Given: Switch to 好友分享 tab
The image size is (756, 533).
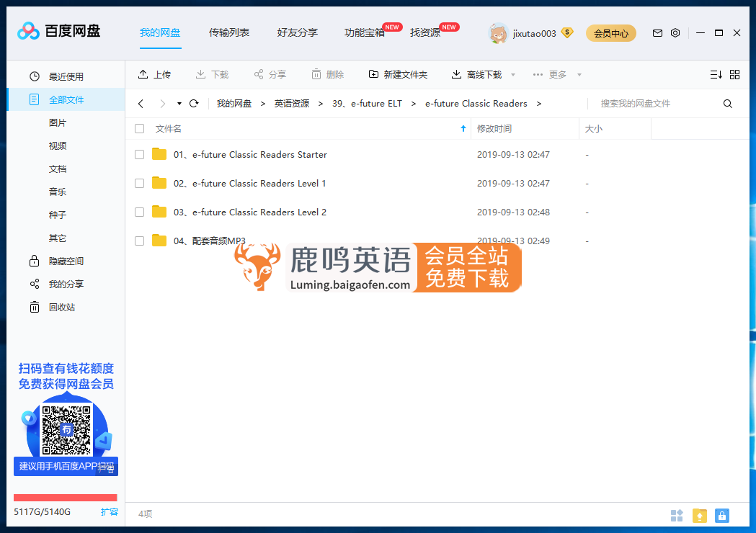Looking at the screenshot, I should 298,32.
